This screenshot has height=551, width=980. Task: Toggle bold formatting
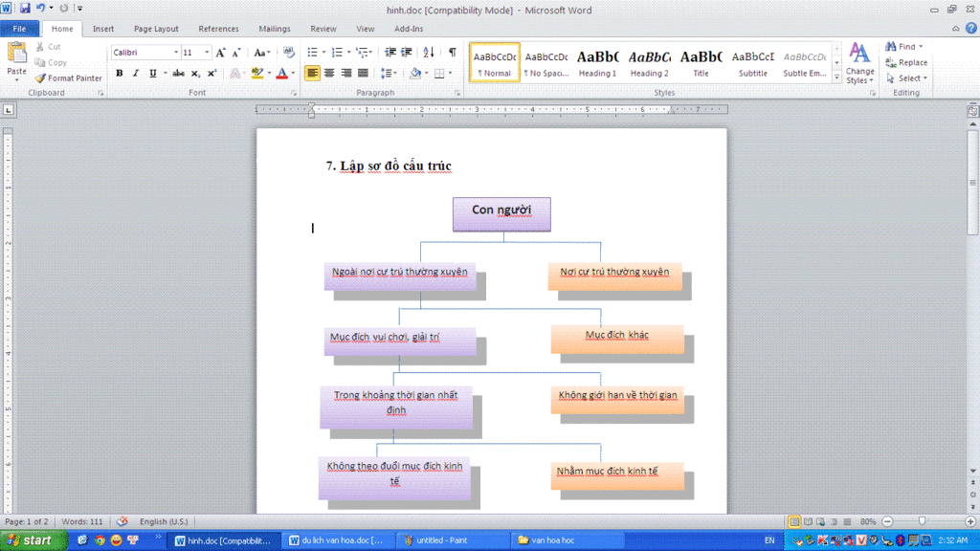[120, 74]
